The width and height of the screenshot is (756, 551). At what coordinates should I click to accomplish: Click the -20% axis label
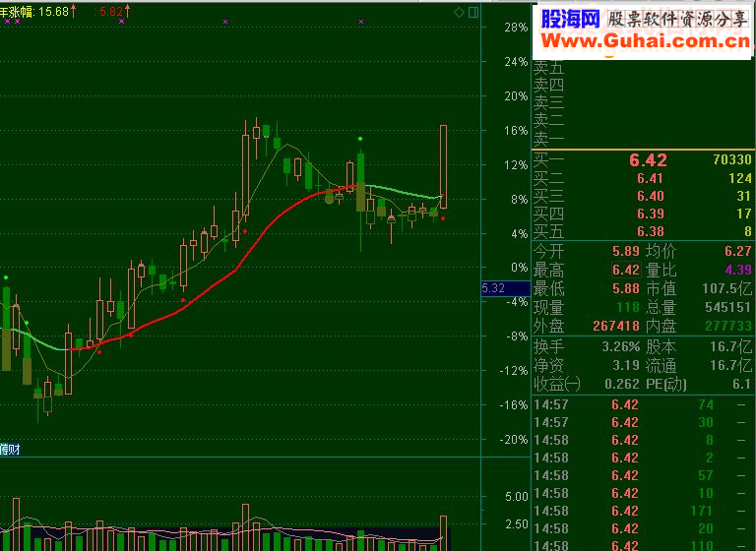[x=514, y=440]
